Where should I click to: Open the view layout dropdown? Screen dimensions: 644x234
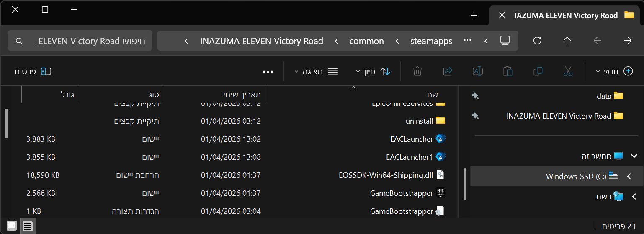point(316,71)
